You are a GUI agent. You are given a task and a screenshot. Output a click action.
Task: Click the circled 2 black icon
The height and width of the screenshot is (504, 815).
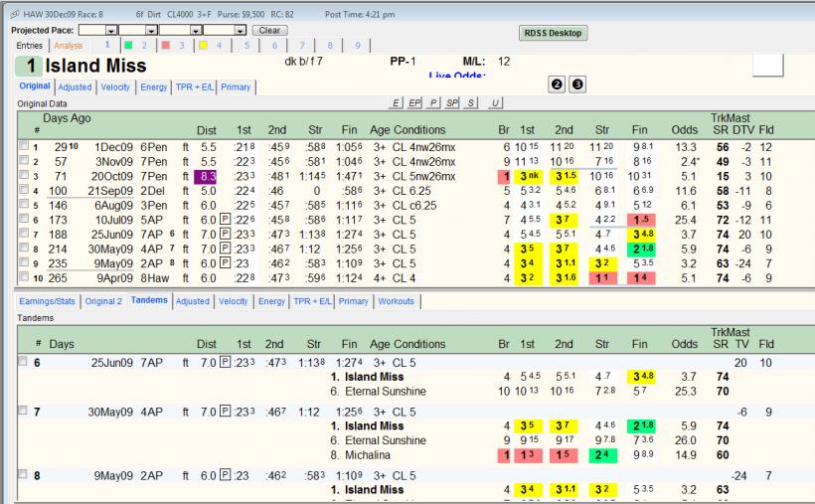tap(557, 84)
